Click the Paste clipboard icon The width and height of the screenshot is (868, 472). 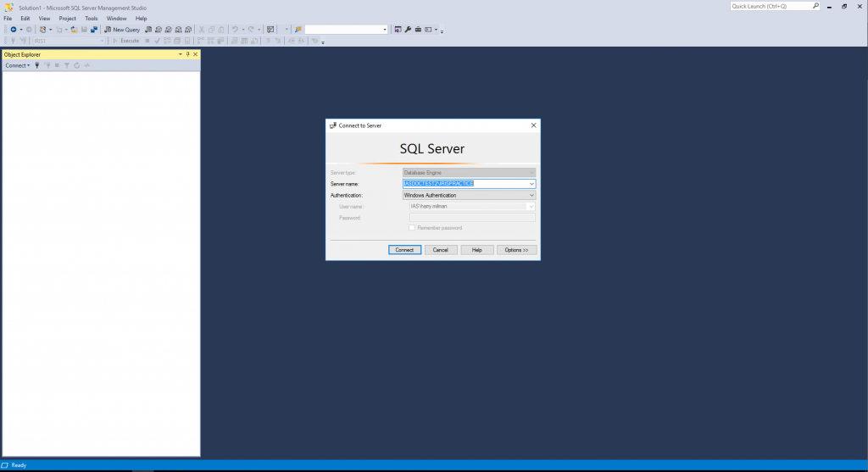click(x=221, y=30)
